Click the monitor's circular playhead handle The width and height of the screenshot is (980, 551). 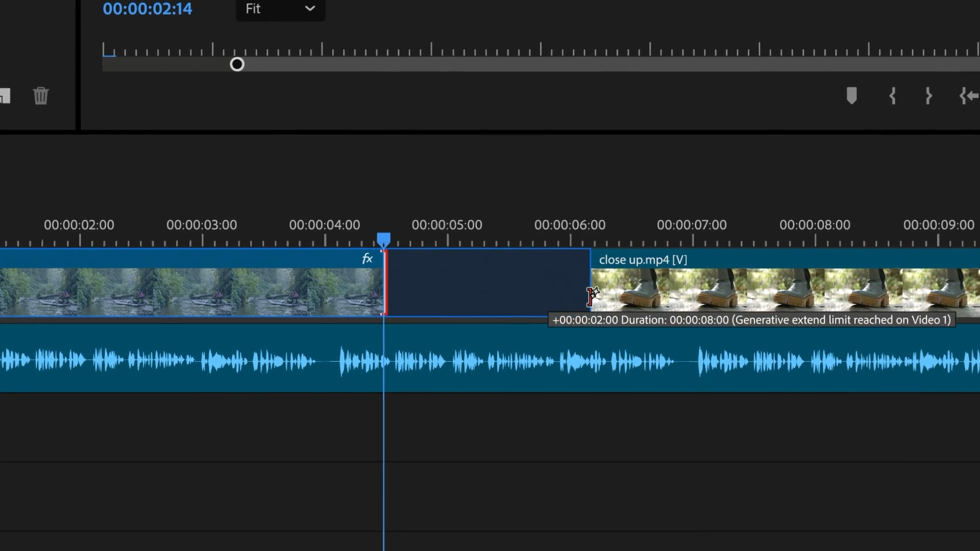click(x=237, y=64)
